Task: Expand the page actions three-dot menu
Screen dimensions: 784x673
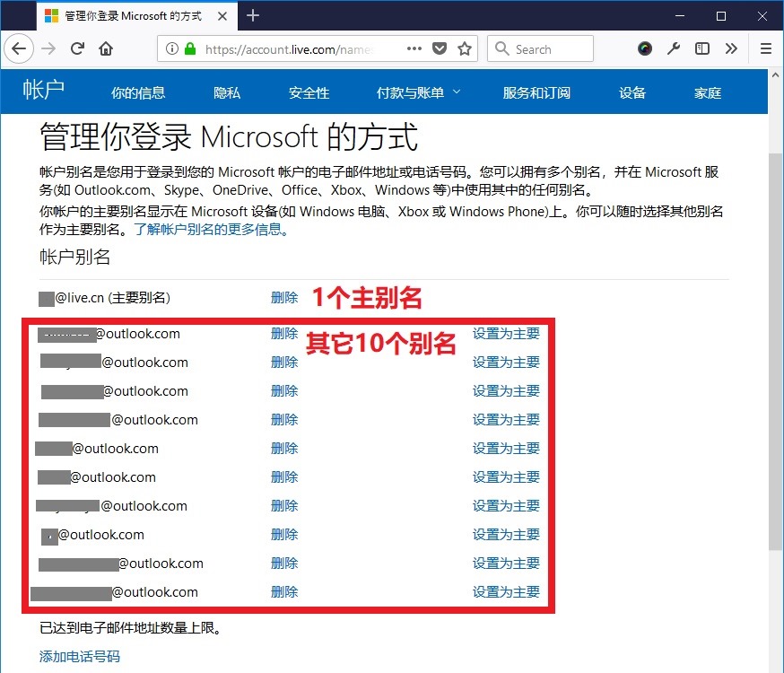Action: pyautogui.click(x=414, y=48)
